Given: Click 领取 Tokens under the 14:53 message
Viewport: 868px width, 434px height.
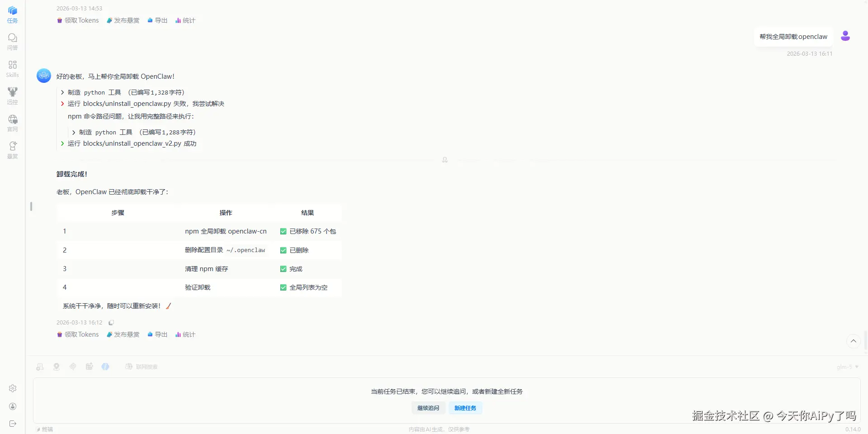Looking at the screenshot, I should 78,20.
